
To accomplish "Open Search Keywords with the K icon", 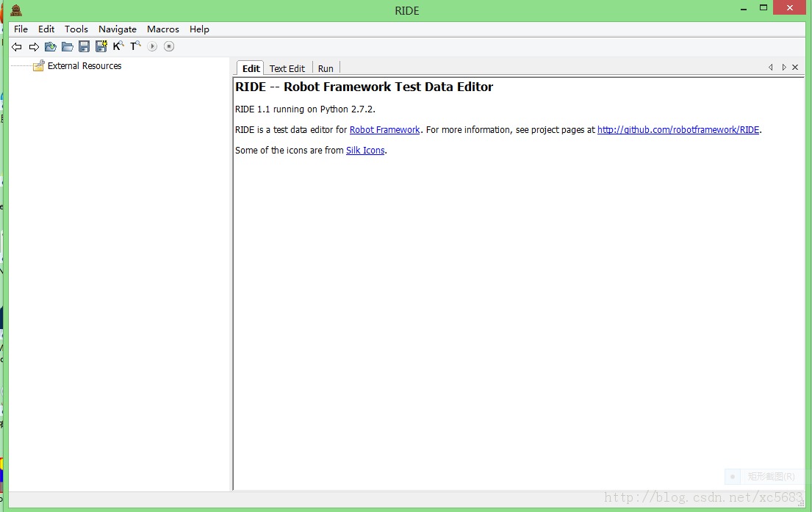I will point(118,46).
